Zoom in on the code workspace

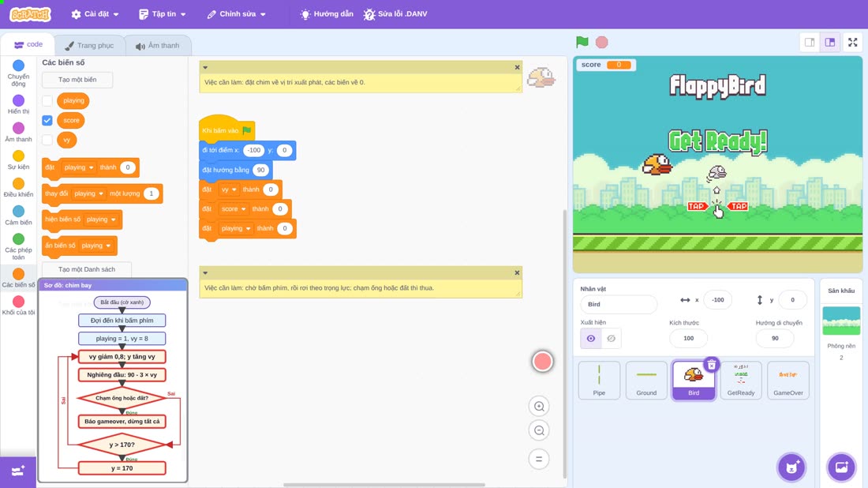click(x=539, y=406)
